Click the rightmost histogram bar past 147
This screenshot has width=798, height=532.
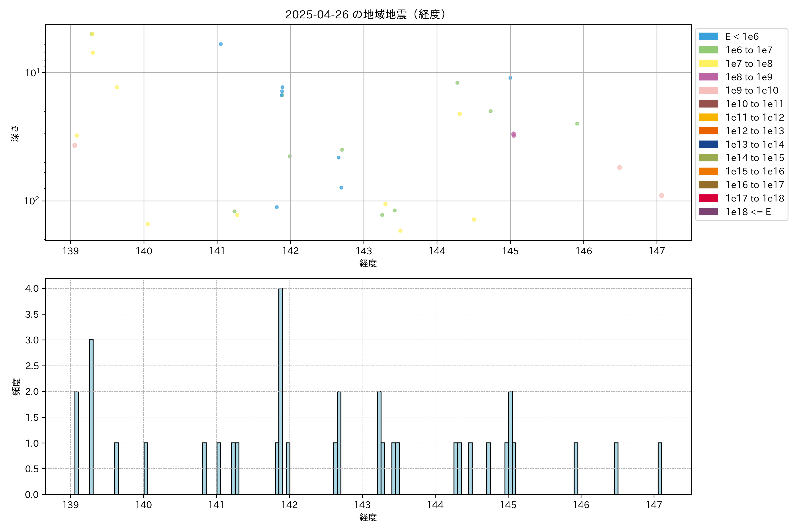click(660, 468)
